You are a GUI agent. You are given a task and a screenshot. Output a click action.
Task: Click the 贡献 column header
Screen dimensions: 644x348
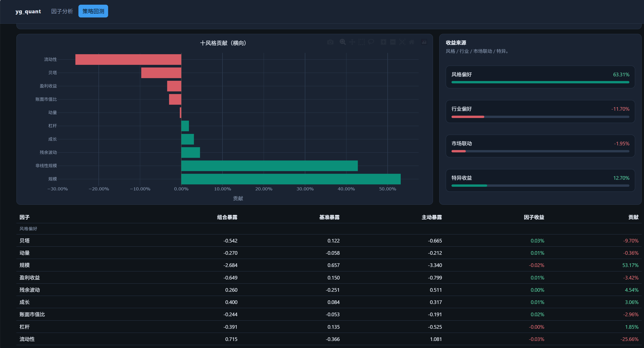coord(633,217)
